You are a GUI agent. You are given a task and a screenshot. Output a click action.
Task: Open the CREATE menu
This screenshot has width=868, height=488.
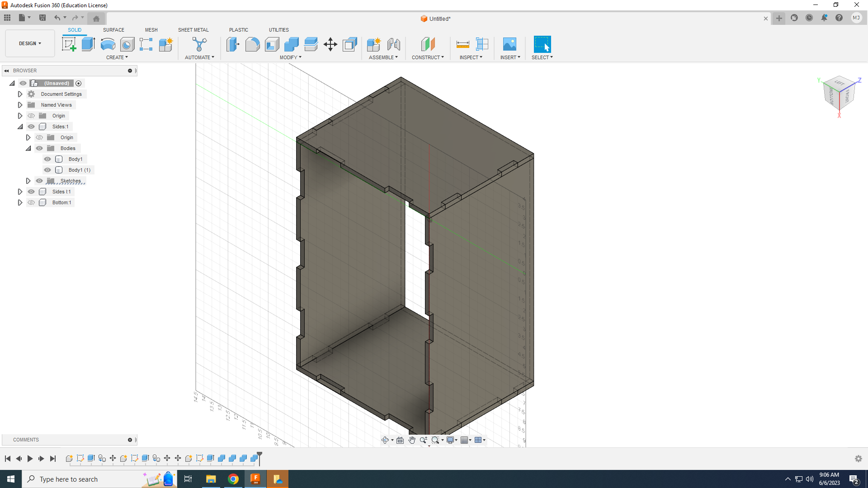pos(117,57)
